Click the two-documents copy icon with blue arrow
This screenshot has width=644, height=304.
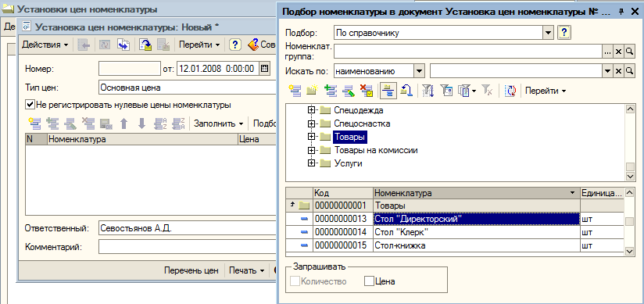123,45
